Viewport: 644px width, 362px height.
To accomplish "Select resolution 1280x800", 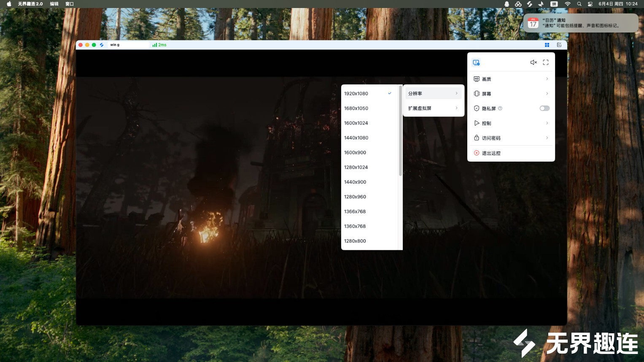I will 369,241.
